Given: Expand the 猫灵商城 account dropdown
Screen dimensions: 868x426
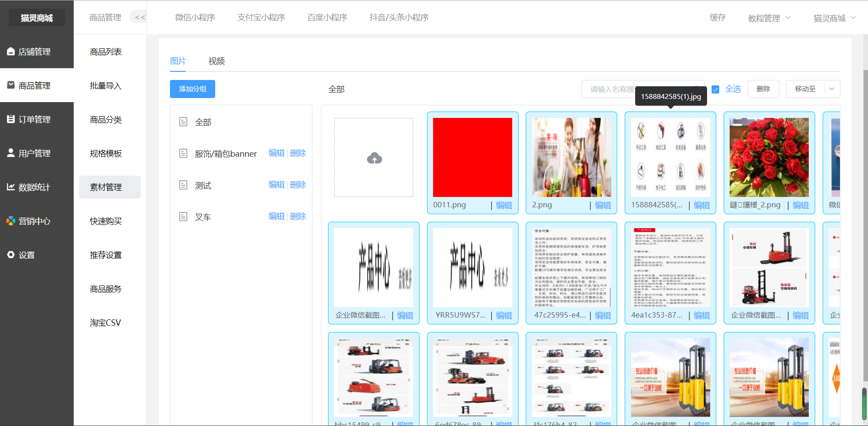Looking at the screenshot, I should pos(835,18).
